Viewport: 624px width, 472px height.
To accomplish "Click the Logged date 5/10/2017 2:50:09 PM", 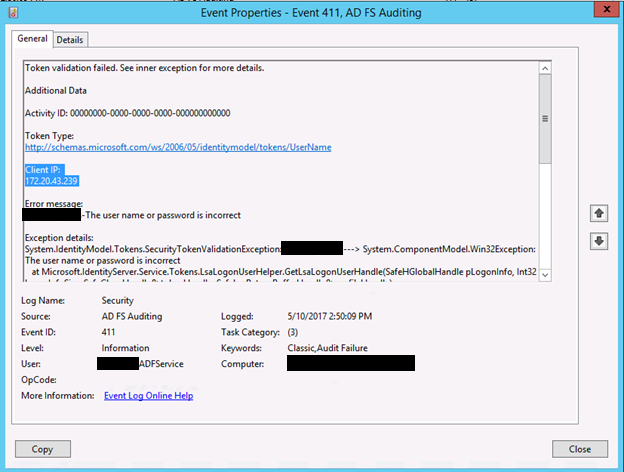I will tap(330, 316).
